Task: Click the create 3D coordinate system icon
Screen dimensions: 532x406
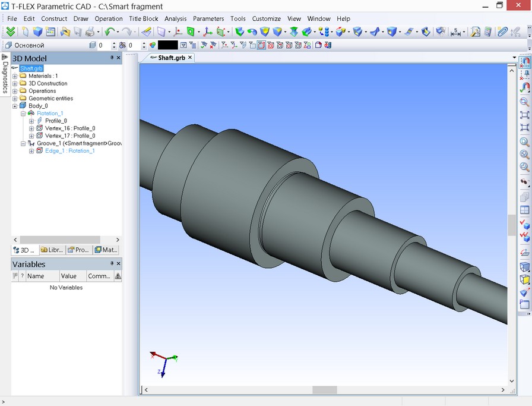Action: click(x=207, y=32)
